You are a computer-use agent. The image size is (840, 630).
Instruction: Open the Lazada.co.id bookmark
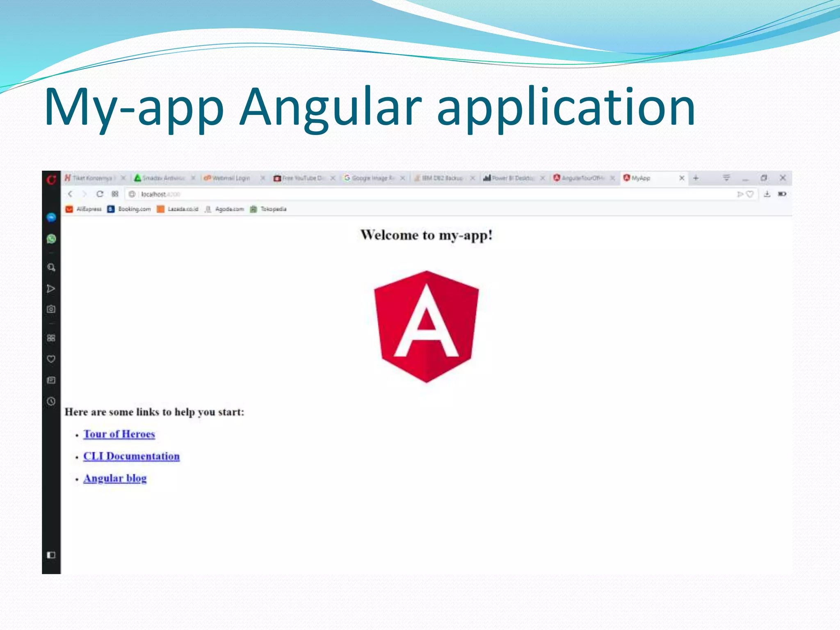click(177, 209)
